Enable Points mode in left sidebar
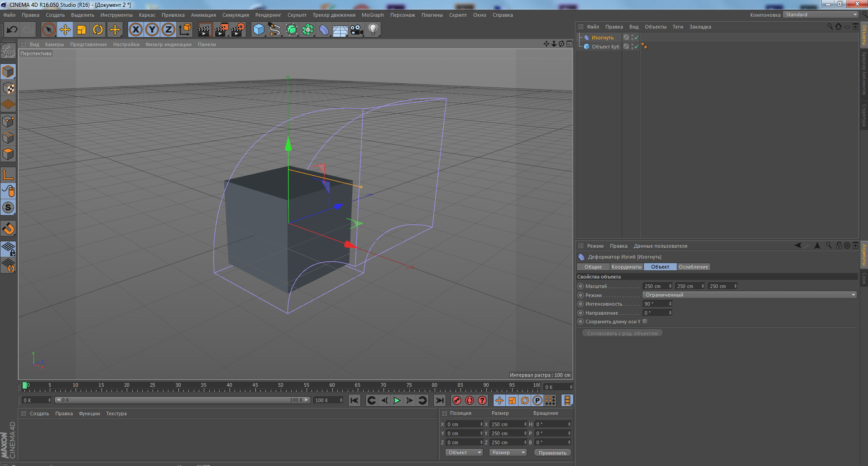 (x=9, y=121)
